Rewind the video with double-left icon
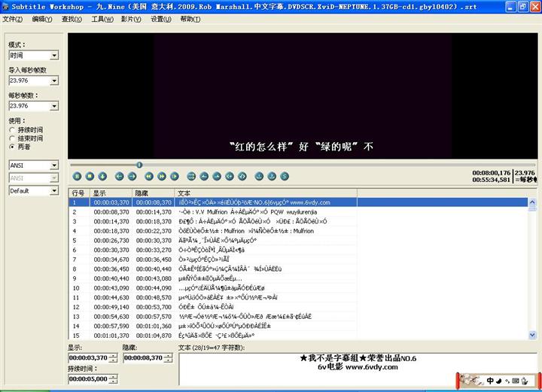This screenshot has width=542, height=392. pyautogui.click(x=149, y=177)
